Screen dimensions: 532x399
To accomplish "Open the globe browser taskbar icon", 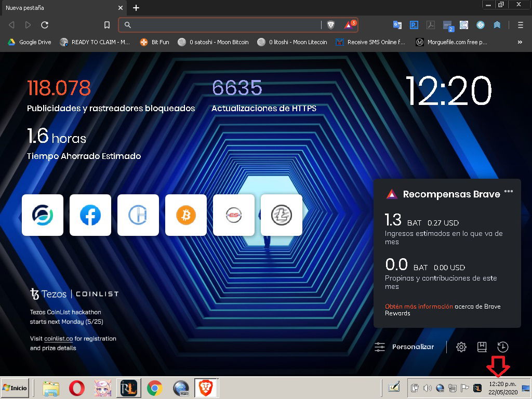I will pyautogui.click(x=181, y=388).
